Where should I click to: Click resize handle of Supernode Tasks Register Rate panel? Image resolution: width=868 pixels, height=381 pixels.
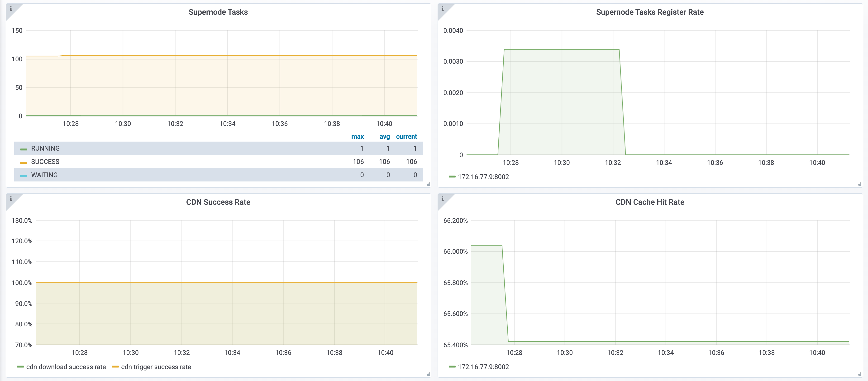coord(860,184)
